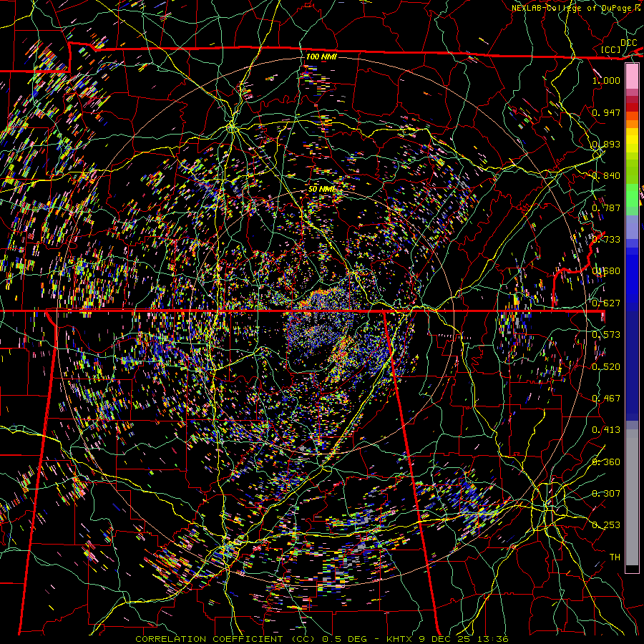Screen dimensions: 644x644
Task: Click the 0.520 scale value
Action: pyautogui.click(x=606, y=367)
